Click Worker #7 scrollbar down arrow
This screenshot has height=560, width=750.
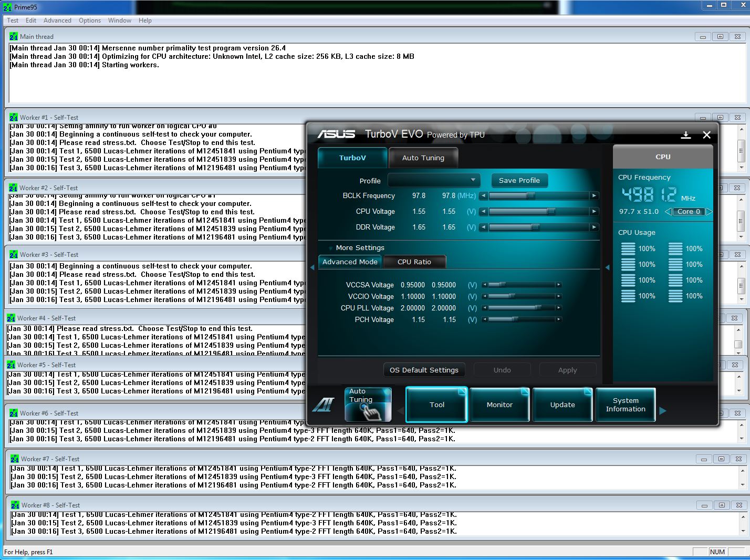[742, 485]
